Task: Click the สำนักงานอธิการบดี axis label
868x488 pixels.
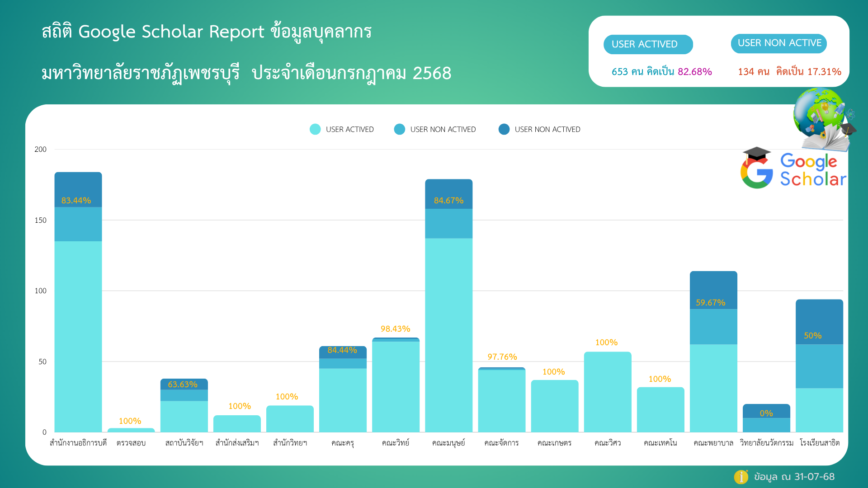Action: pos(78,443)
